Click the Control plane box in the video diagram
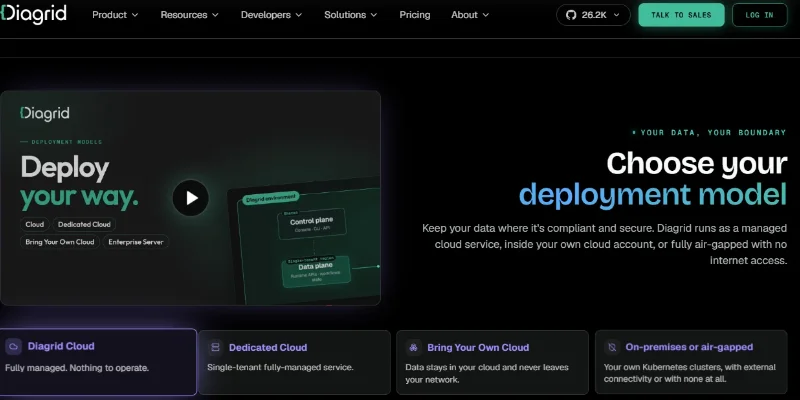The width and height of the screenshot is (800, 400). tap(311, 223)
